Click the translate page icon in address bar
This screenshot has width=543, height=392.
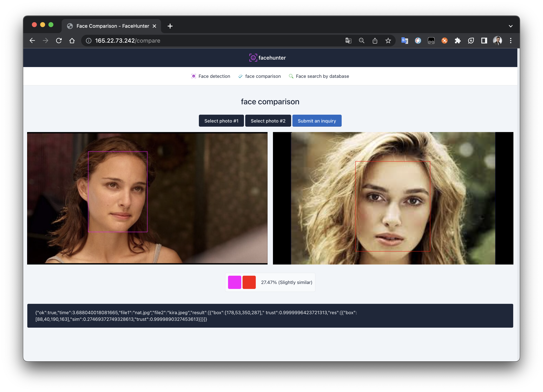click(348, 41)
